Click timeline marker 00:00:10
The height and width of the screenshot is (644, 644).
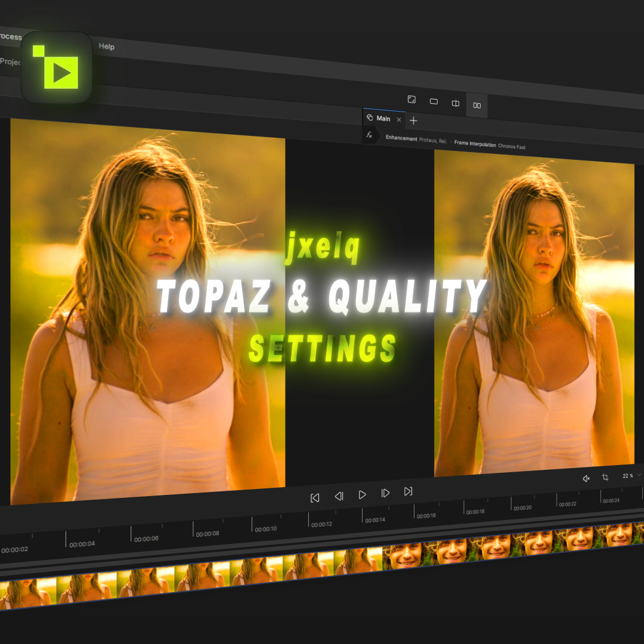pos(265,529)
